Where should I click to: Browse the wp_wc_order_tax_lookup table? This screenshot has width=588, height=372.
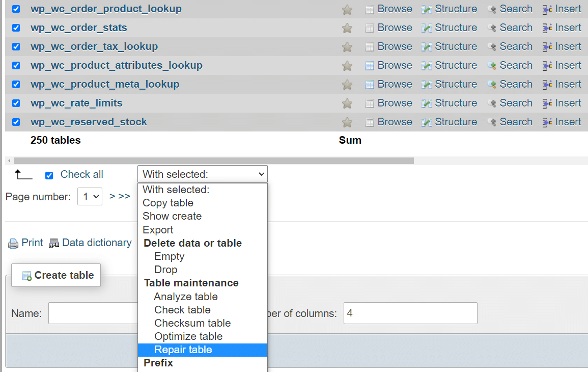coord(395,46)
